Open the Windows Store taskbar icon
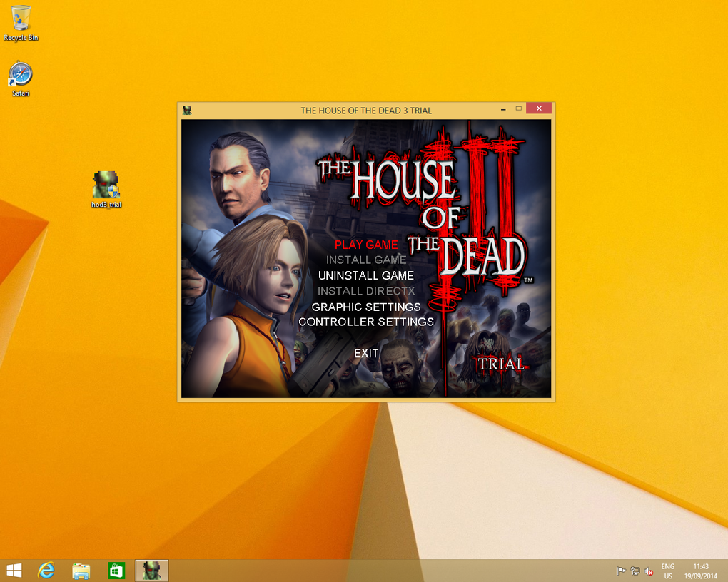The width and height of the screenshot is (728, 582). pos(116,571)
